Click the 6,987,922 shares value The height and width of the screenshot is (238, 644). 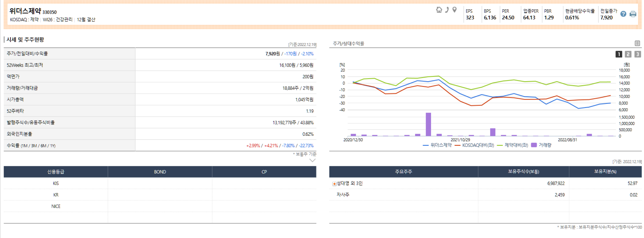tap(556, 183)
